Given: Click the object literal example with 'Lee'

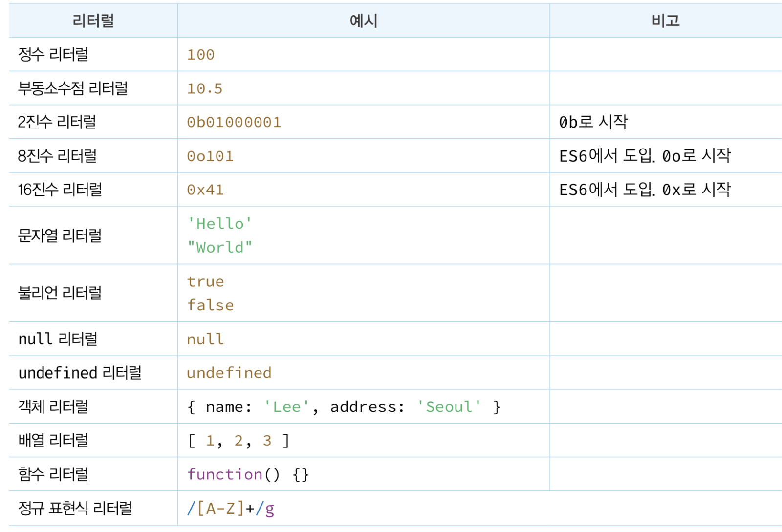Looking at the screenshot, I should coord(344,407).
